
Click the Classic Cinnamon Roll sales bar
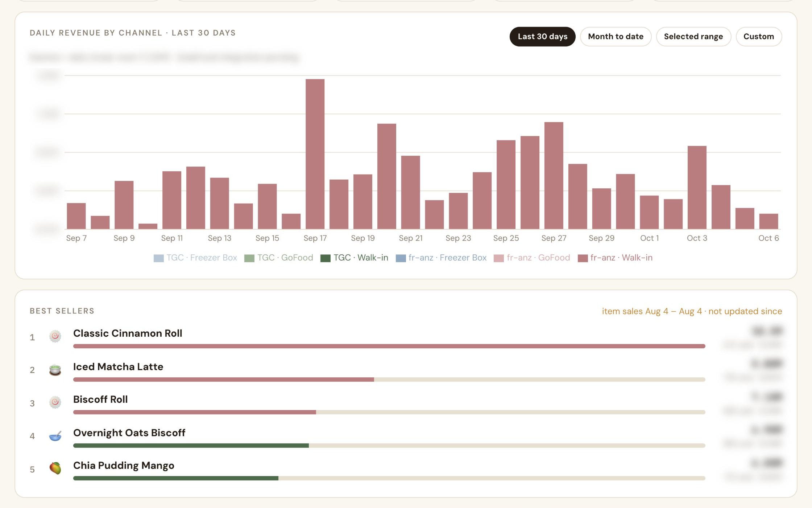389,346
